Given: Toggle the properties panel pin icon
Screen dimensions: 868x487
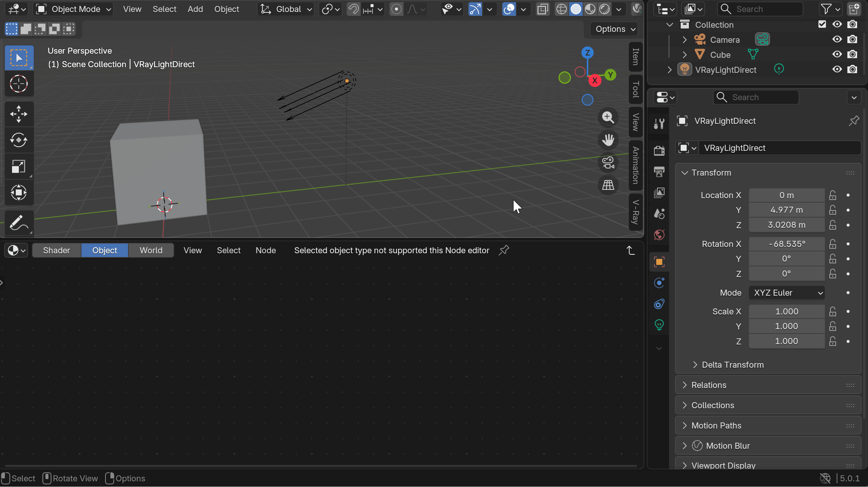Looking at the screenshot, I should click(854, 121).
